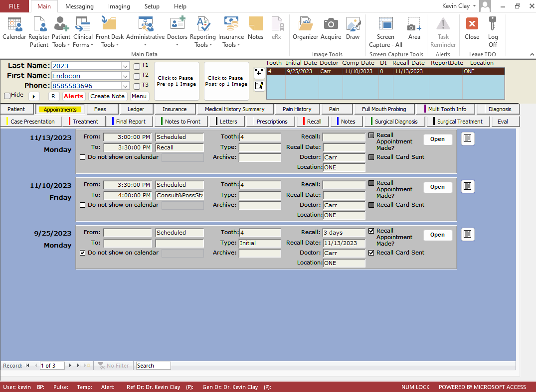
Task: Expand the Last Name dropdown
Action: click(x=125, y=66)
